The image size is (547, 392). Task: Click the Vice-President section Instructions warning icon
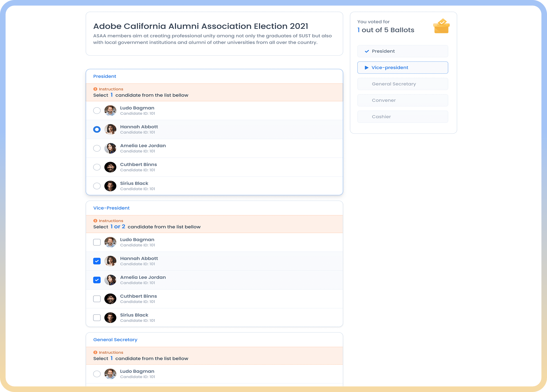[95, 221]
